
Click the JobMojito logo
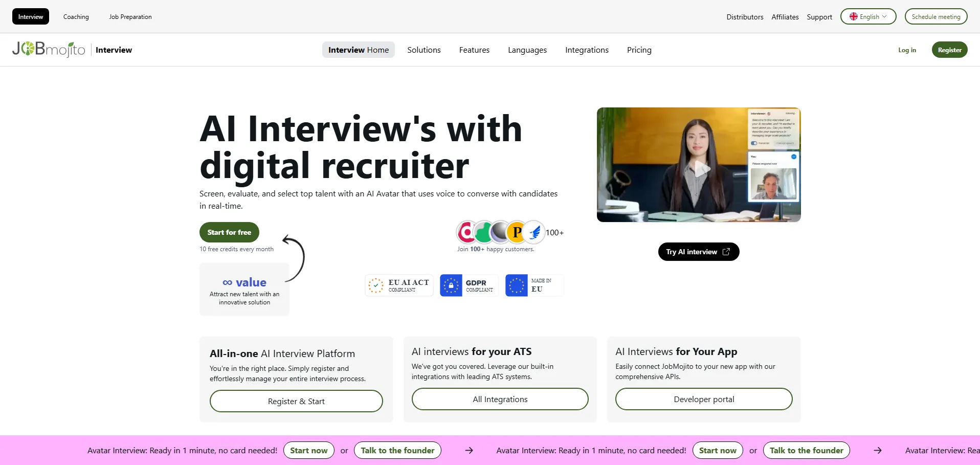tap(49, 49)
